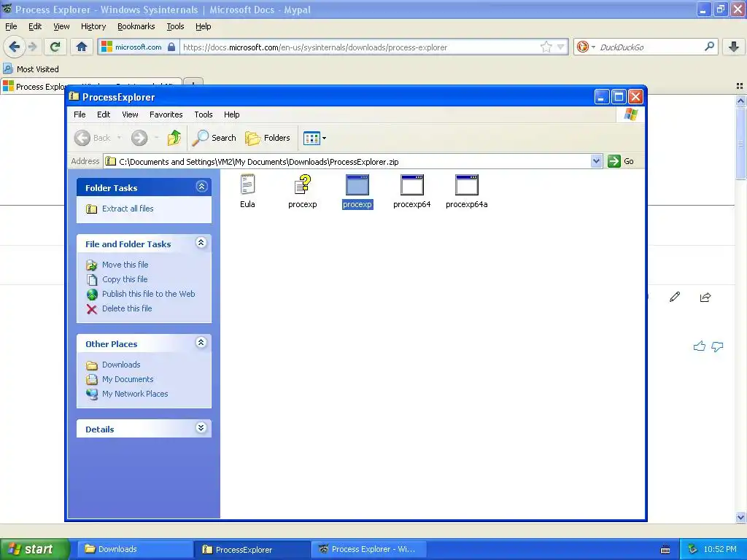Screen dimensions: 747x560
Task: Open Downloads in Other Places
Action: point(121,365)
